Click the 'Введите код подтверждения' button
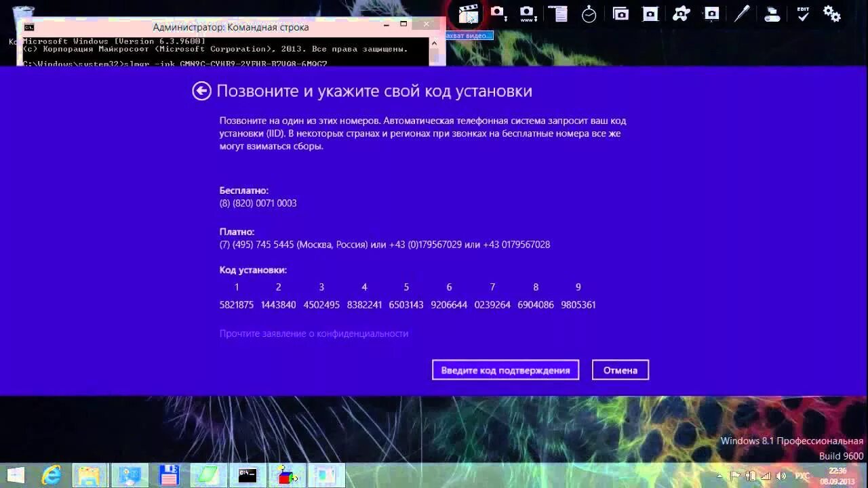 (505, 370)
